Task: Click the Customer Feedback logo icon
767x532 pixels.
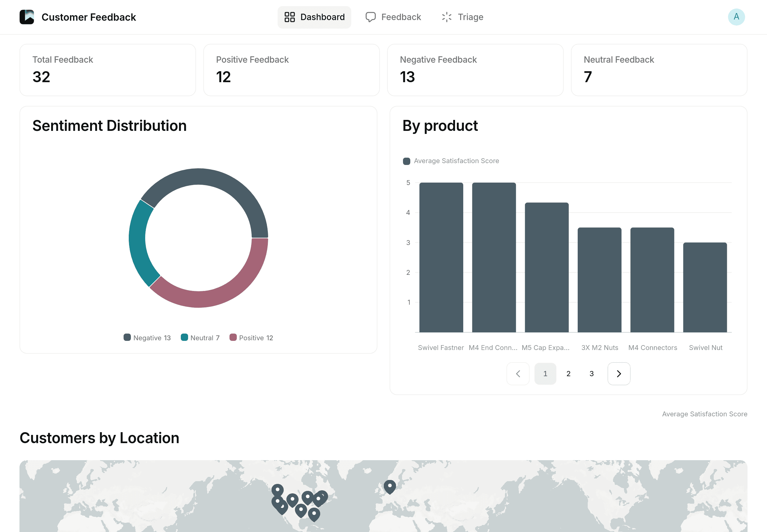Action: tap(28, 17)
